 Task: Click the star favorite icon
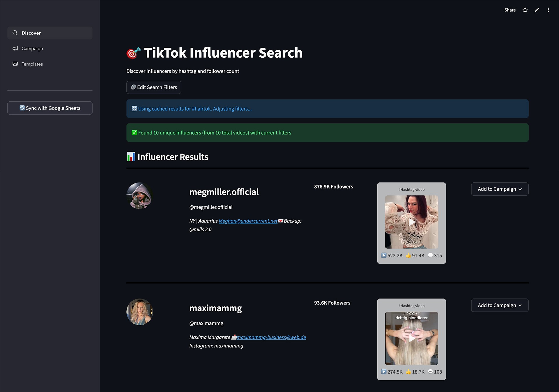(525, 10)
